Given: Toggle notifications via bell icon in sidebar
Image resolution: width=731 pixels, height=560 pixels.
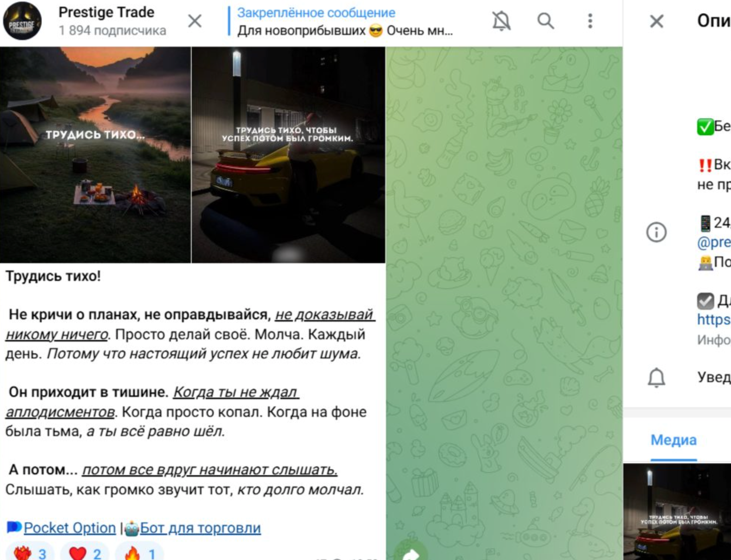Looking at the screenshot, I should click(x=656, y=377).
